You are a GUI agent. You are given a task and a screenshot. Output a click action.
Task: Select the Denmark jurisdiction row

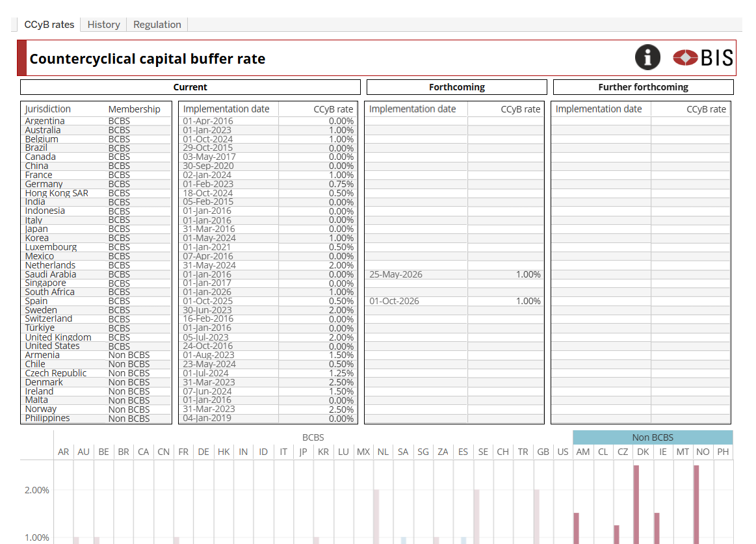(96, 382)
